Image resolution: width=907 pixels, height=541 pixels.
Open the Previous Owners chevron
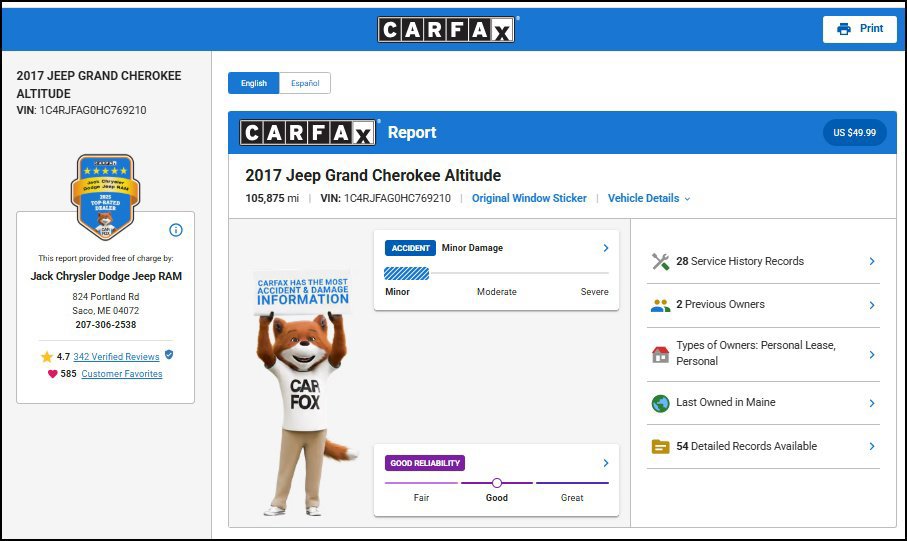pos(872,305)
